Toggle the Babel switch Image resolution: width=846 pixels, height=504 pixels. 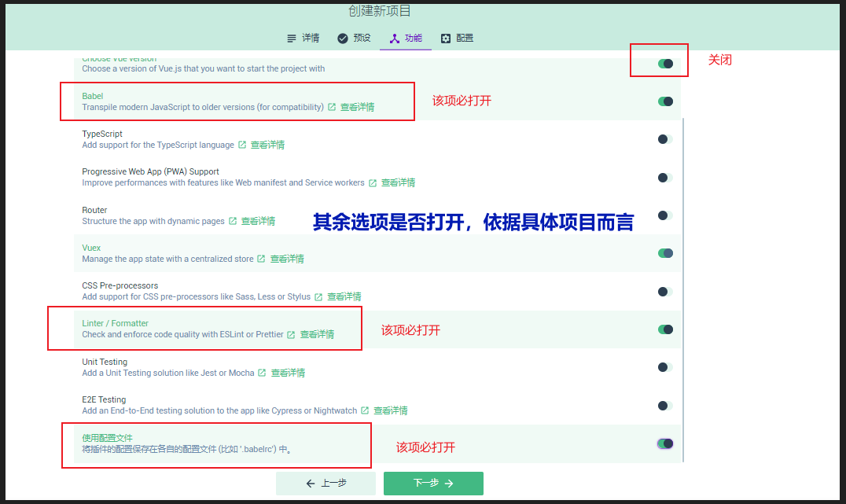[665, 101]
